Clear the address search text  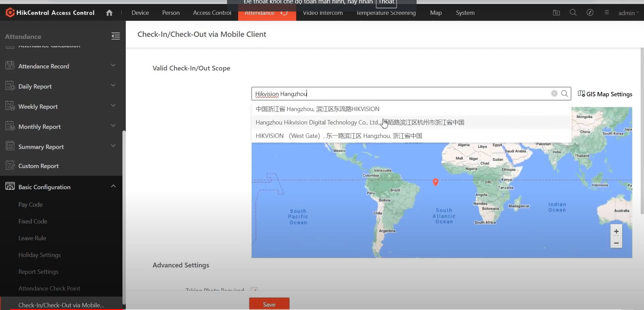point(554,94)
